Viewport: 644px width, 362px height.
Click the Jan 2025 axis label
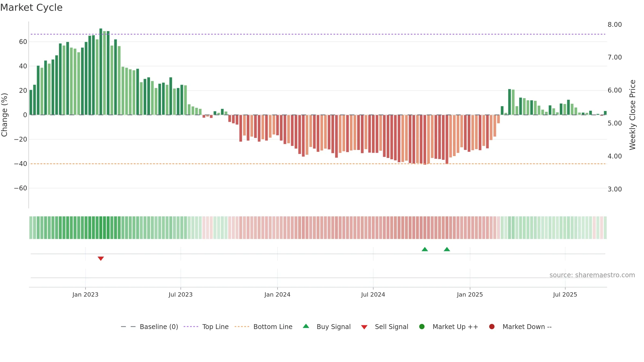(470, 295)
